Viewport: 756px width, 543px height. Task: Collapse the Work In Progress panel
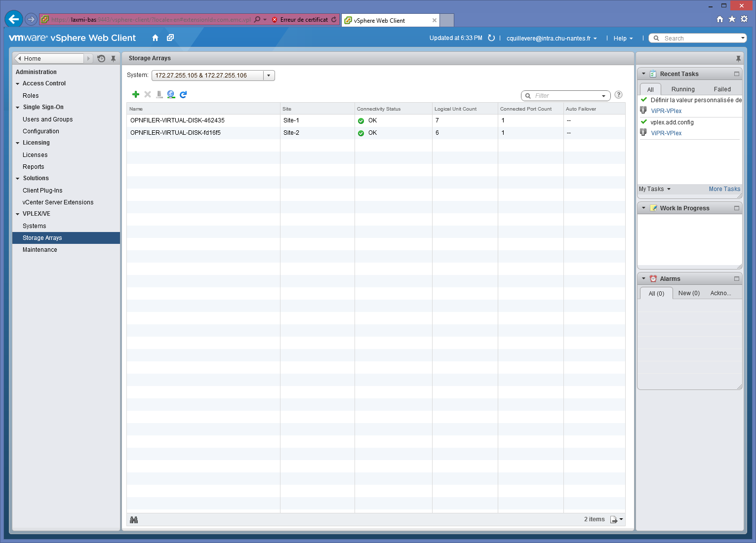coord(643,208)
